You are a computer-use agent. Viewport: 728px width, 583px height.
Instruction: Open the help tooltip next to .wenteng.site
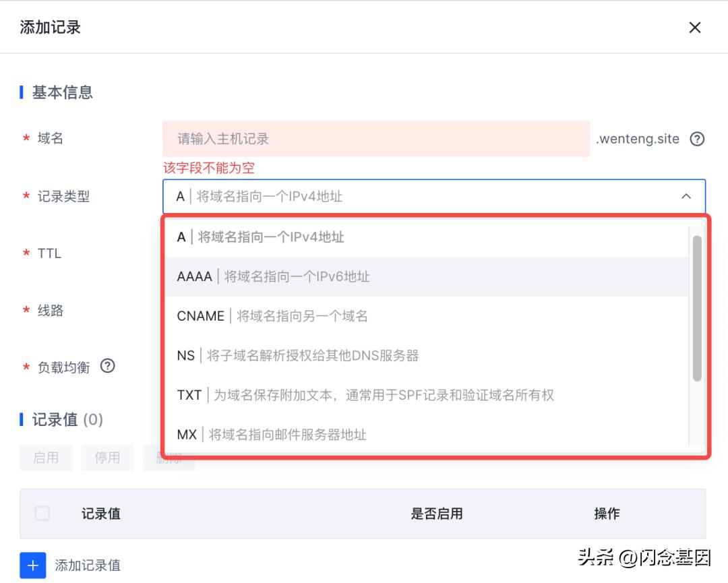tap(697, 139)
